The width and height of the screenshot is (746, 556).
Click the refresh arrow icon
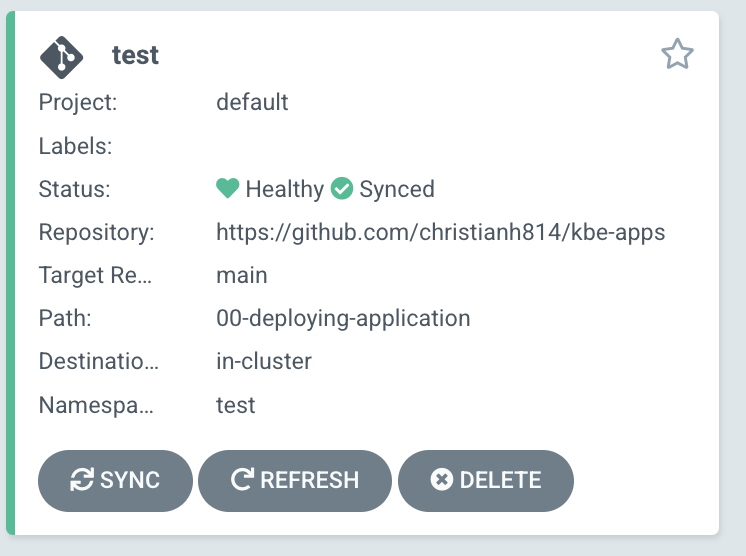(242, 480)
